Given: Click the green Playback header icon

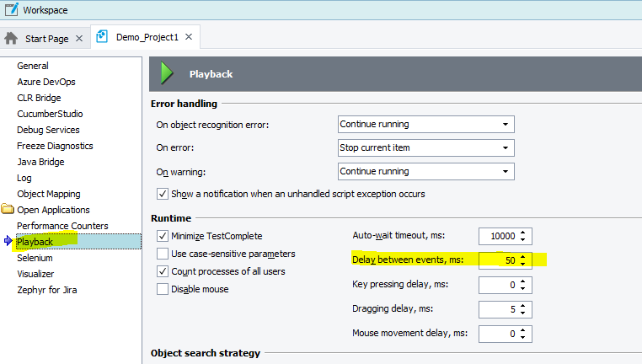Looking at the screenshot, I should tap(167, 73).
